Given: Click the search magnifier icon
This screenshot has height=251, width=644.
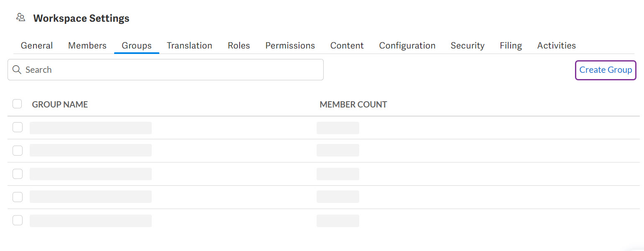Looking at the screenshot, I should (x=17, y=69).
